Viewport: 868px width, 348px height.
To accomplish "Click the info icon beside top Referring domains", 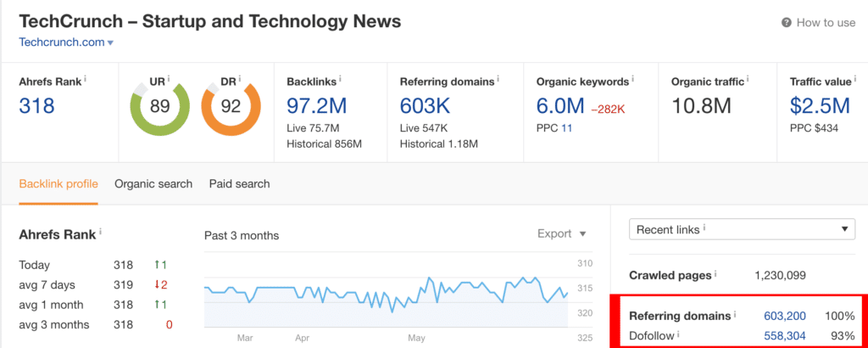I will (x=498, y=79).
